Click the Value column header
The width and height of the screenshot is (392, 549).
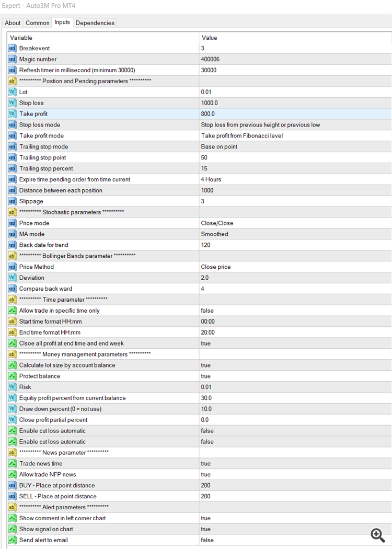[x=209, y=38]
